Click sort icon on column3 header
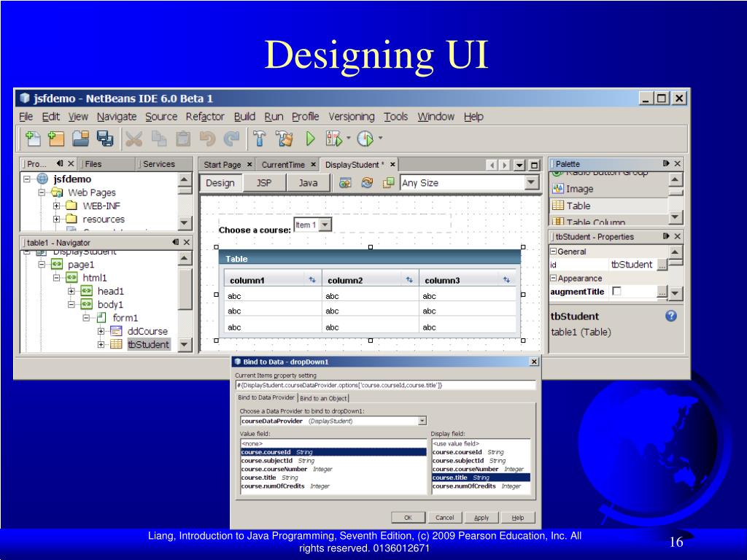 tap(506, 280)
